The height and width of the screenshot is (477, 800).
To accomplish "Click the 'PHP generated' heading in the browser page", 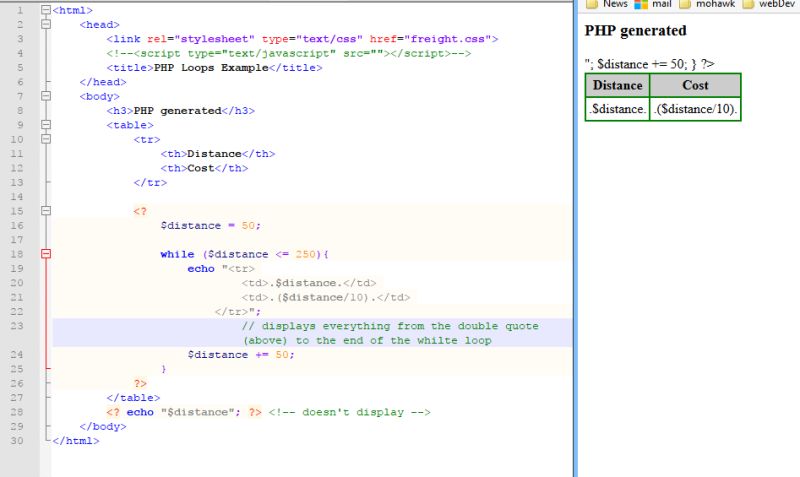I will [635, 31].
